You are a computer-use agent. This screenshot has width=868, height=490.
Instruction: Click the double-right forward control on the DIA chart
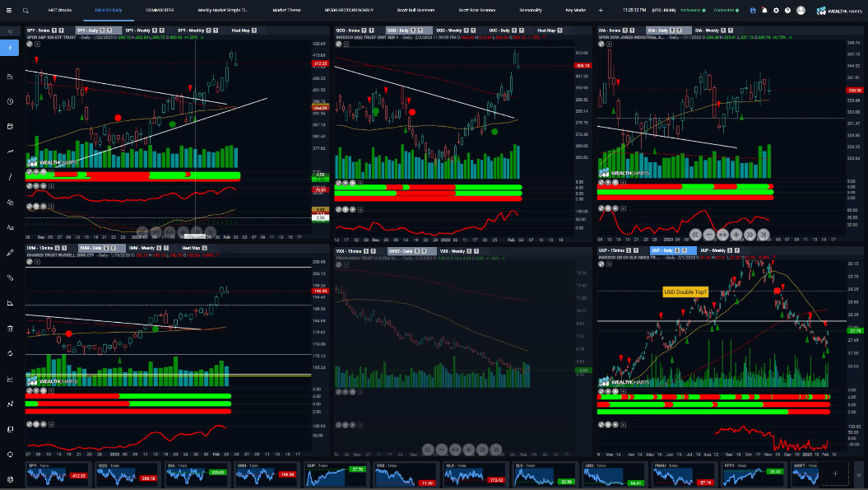point(750,235)
